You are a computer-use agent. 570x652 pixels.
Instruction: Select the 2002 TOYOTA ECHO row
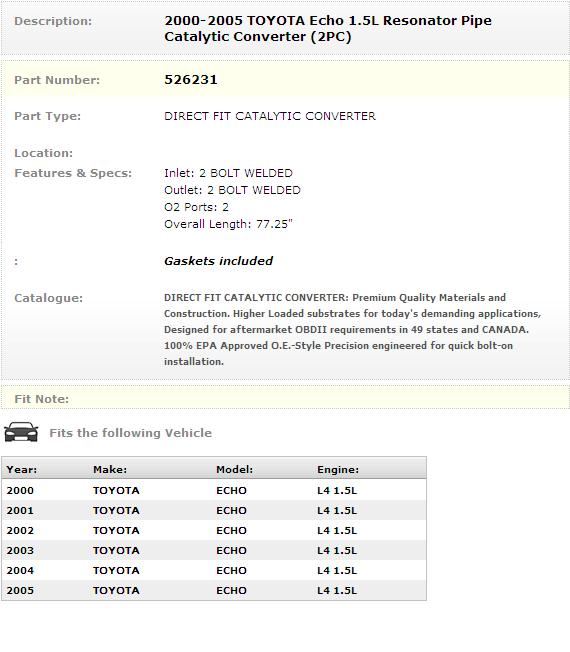[x=214, y=530]
